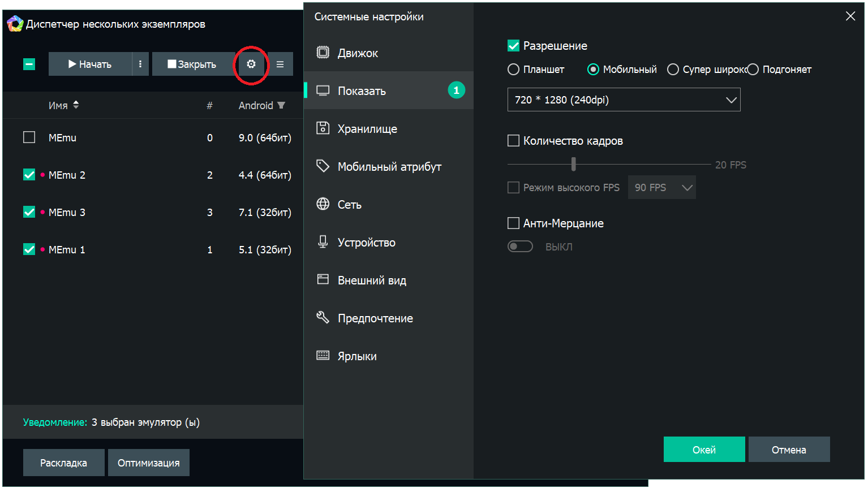Viewport: 868px width, 488px height.
Task: Sort instances by Имя arrows
Action: tap(76, 105)
